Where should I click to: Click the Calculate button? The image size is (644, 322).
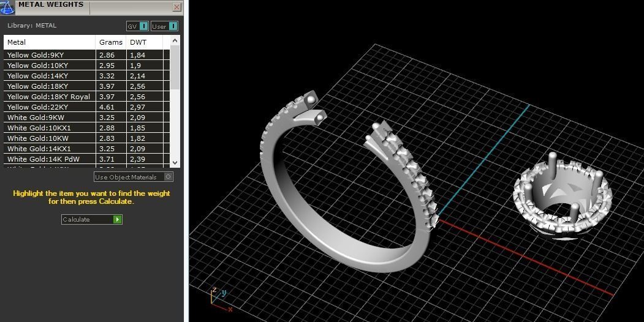[91, 219]
